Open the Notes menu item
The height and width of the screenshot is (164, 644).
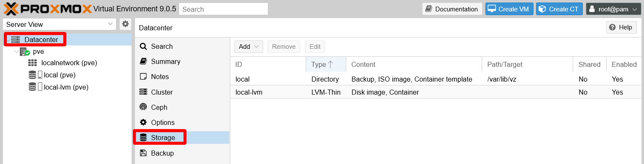pos(182,77)
